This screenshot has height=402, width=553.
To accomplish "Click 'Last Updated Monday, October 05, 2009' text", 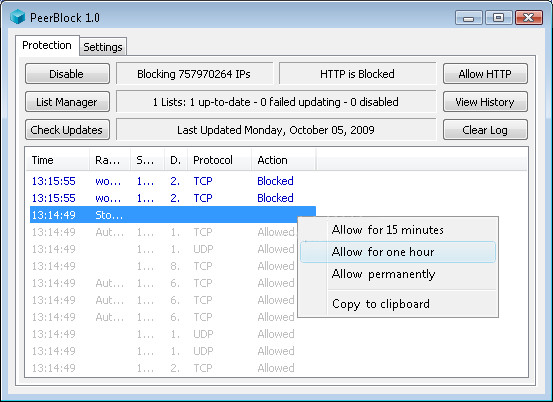I will point(276,130).
